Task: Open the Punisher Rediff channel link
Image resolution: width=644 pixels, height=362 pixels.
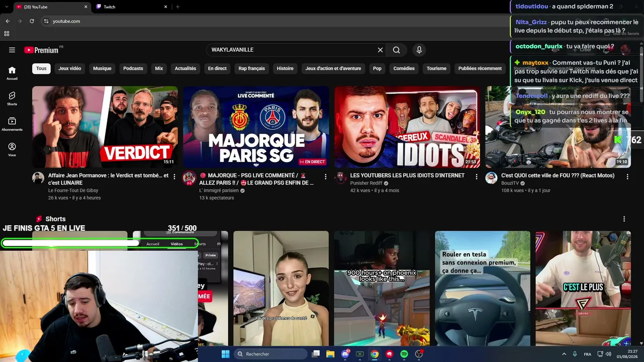Action: (x=366, y=183)
